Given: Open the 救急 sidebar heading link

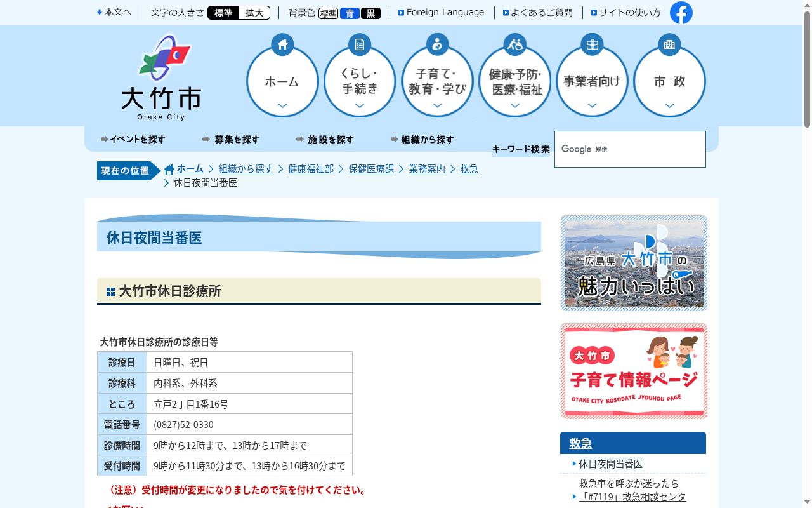Looking at the screenshot, I should tap(580, 443).
